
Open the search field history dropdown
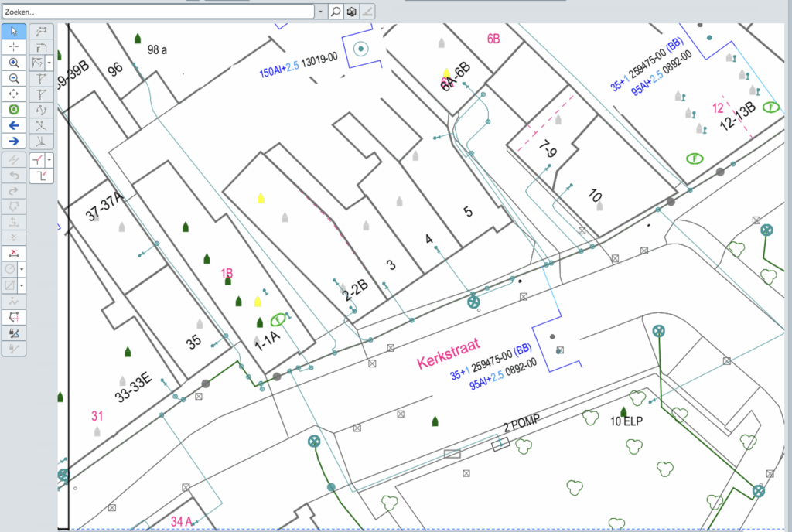pyautogui.click(x=321, y=11)
